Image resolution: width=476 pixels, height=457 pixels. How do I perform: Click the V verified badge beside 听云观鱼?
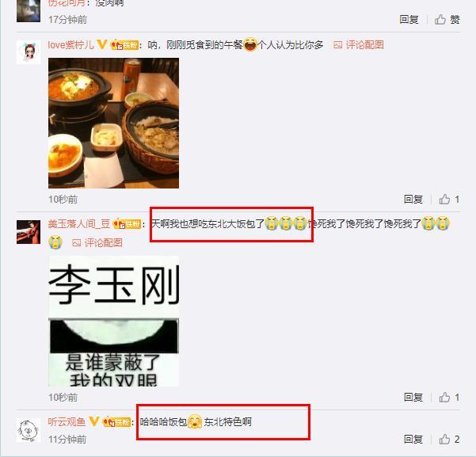[x=93, y=421]
